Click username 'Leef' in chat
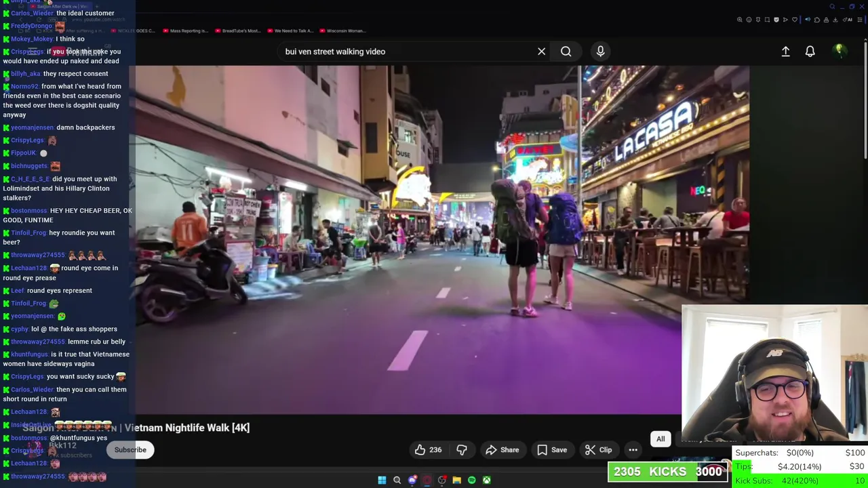Screen dimensions: 868x488 17,291
